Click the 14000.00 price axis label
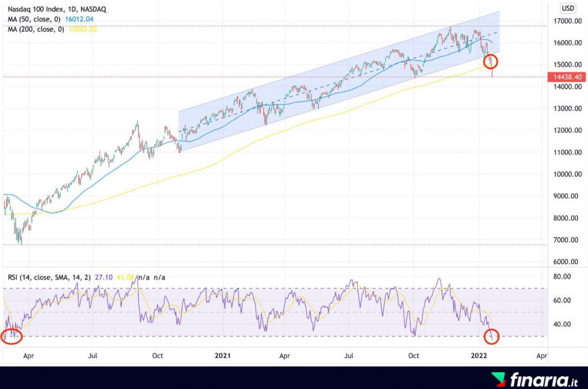This screenshot has height=389, width=588. 567,87
